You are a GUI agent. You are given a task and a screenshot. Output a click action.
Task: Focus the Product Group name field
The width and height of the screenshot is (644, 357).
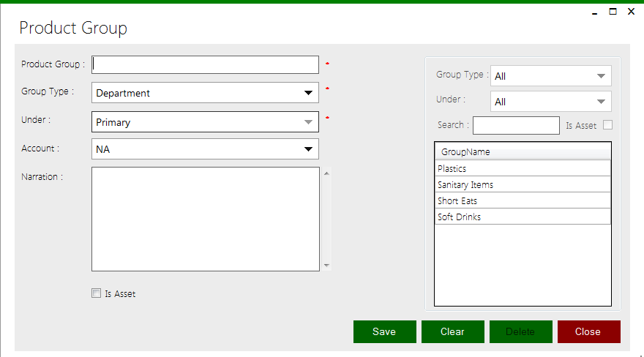pos(205,64)
